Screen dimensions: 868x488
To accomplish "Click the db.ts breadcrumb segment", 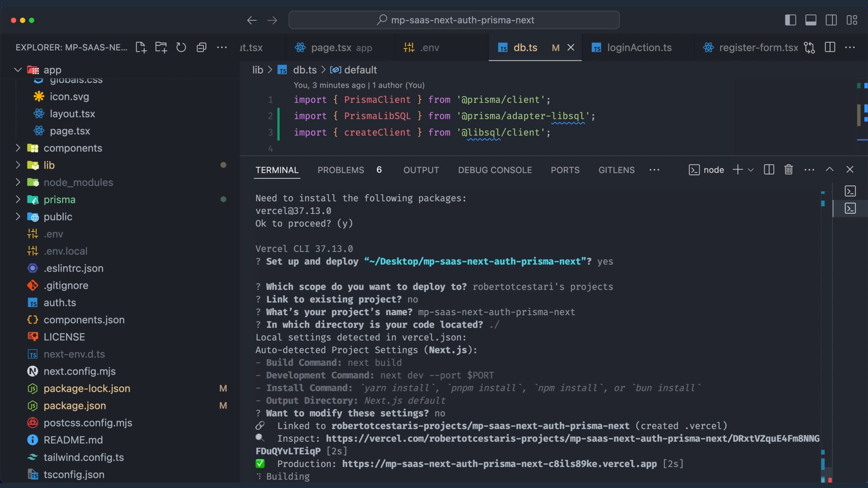I will [x=305, y=70].
